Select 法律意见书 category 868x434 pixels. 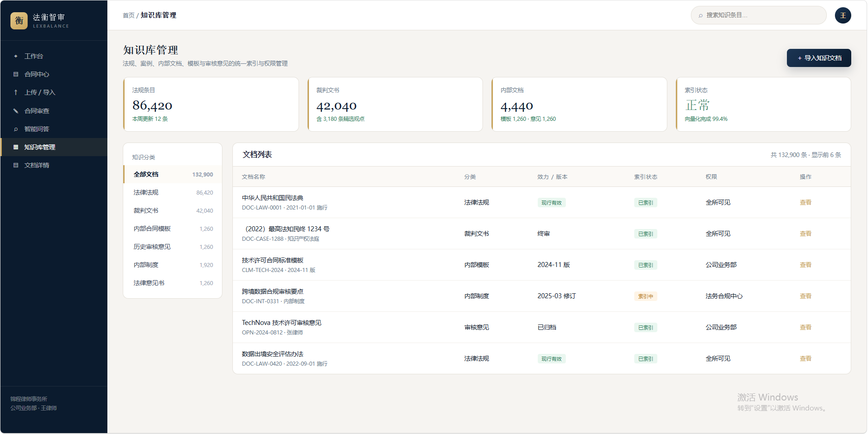(173, 283)
